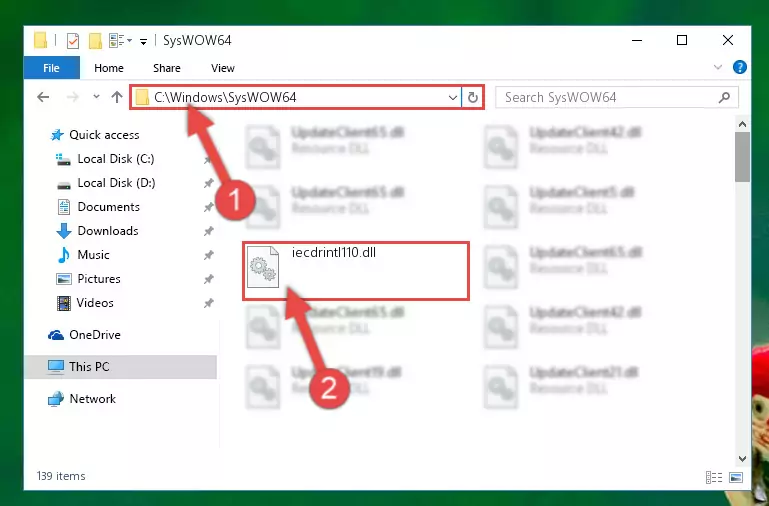Viewport: 769px width, 506px height.
Task: Close the SysWOW64 window
Action: 728,40
